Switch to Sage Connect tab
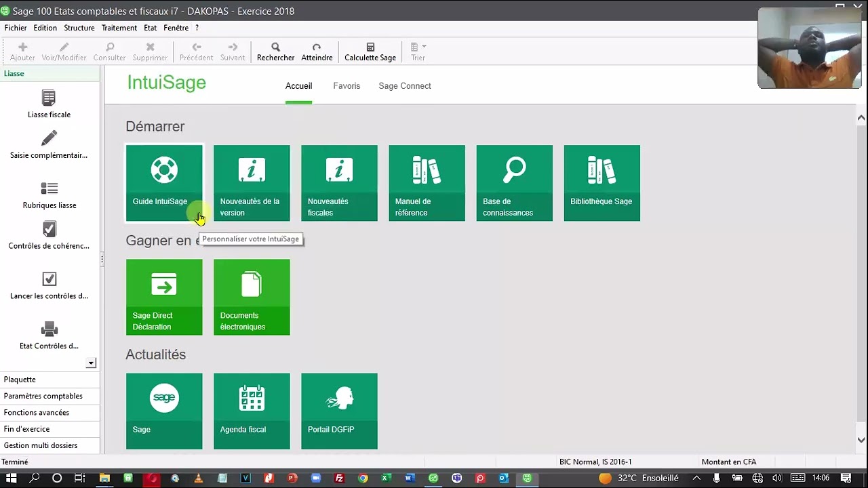The height and width of the screenshot is (488, 868). click(x=405, y=86)
